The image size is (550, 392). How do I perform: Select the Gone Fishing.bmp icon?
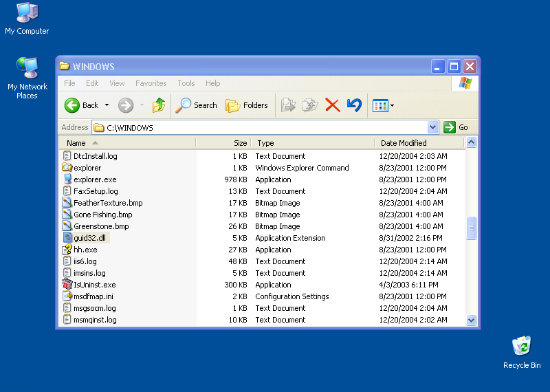coord(67,215)
